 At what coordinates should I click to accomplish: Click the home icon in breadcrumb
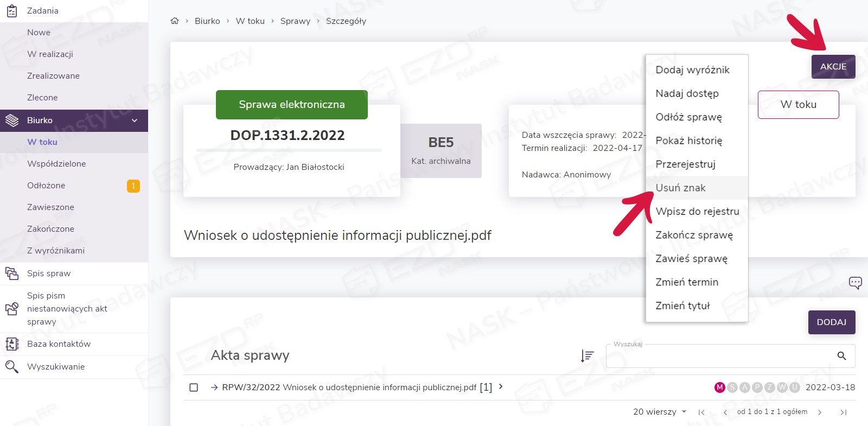tap(174, 21)
